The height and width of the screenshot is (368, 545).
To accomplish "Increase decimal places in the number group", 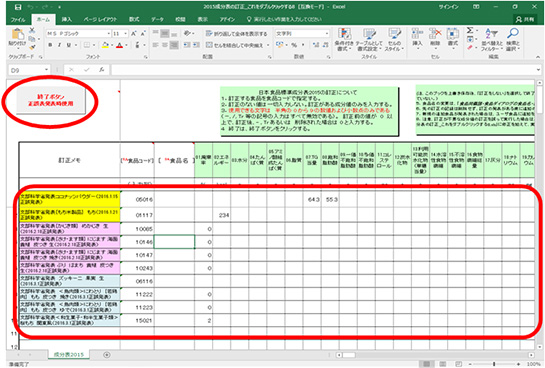I will (x=316, y=45).
